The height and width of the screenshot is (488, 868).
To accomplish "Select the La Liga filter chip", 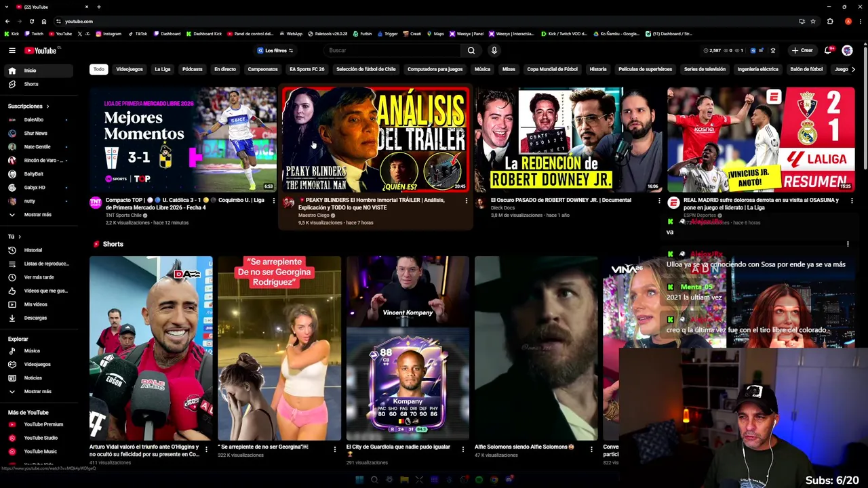I will [x=163, y=69].
